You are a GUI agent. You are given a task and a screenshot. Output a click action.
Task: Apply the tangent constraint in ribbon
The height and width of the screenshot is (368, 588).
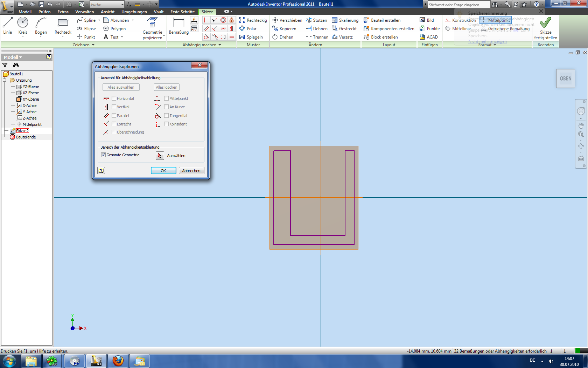coord(206,37)
